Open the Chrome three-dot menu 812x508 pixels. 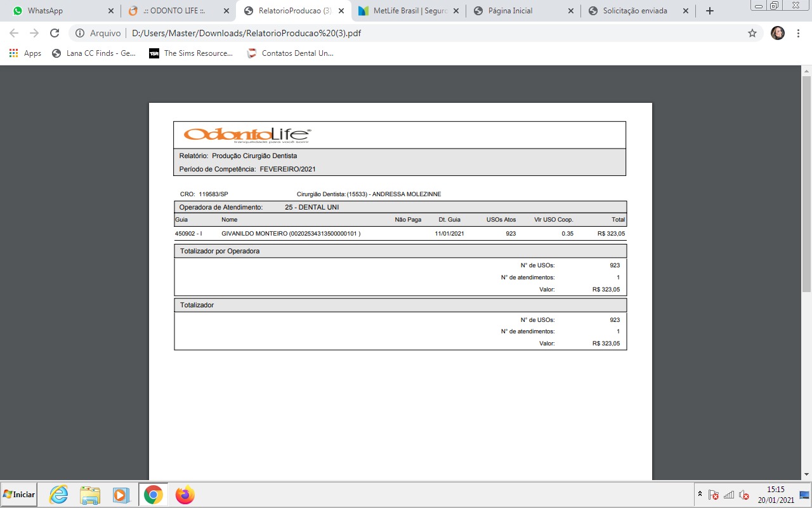click(798, 33)
